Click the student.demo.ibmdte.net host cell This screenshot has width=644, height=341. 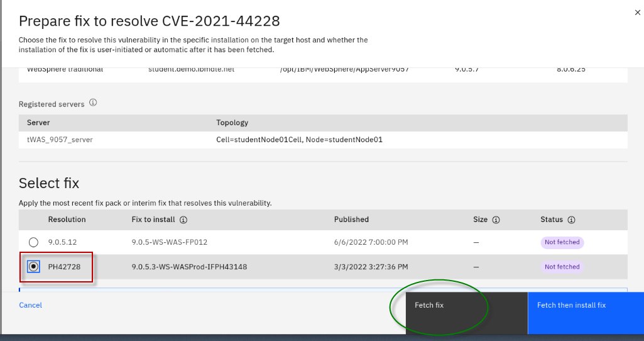pyautogui.click(x=191, y=69)
